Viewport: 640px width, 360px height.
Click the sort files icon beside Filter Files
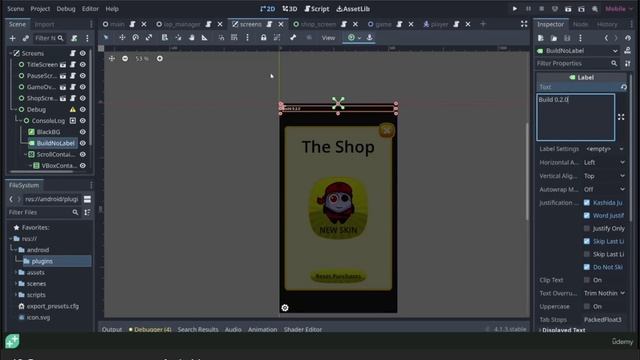(87, 212)
